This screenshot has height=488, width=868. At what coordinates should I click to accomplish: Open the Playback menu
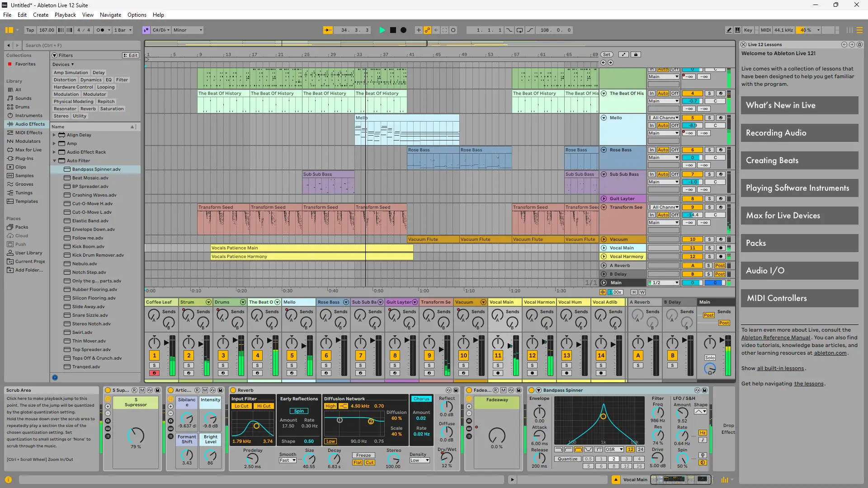[65, 15]
